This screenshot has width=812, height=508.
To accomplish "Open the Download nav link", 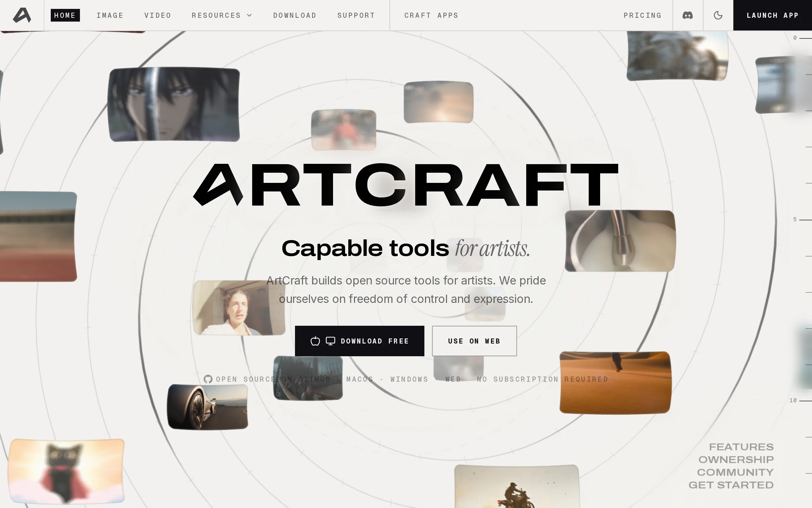I will click(x=295, y=15).
